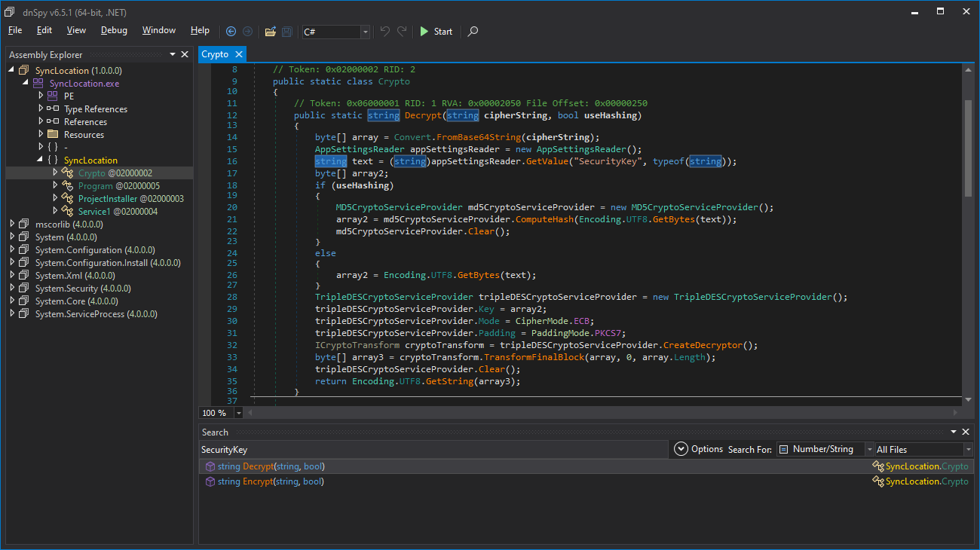Open the All Files search scope dropdown
This screenshot has width=980, height=550.
968,450
